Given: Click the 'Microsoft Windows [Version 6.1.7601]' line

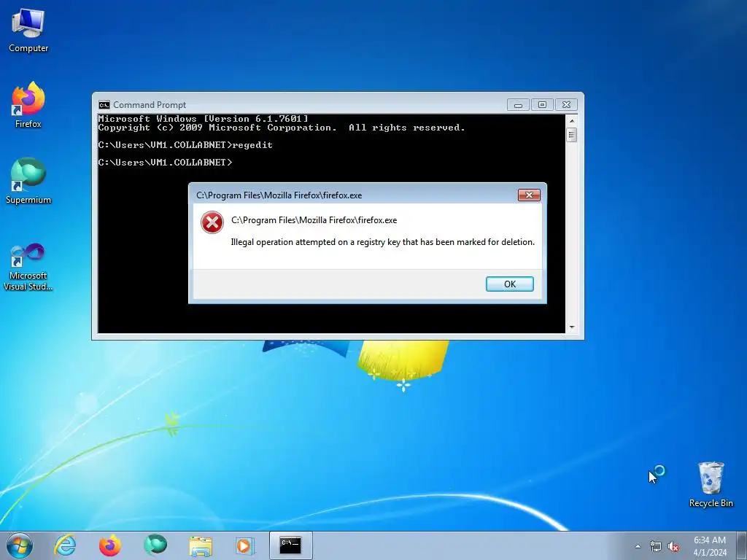Looking at the screenshot, I should pos(203,119).
